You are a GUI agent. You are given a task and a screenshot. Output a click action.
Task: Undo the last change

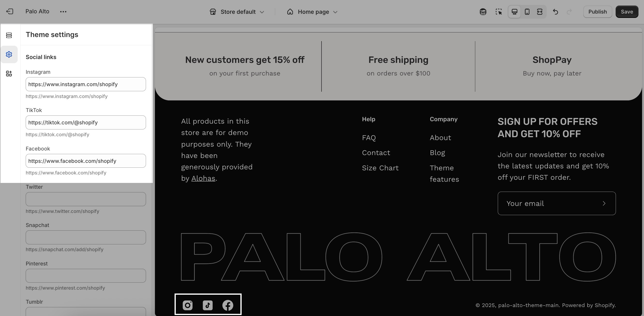point(555,12)
